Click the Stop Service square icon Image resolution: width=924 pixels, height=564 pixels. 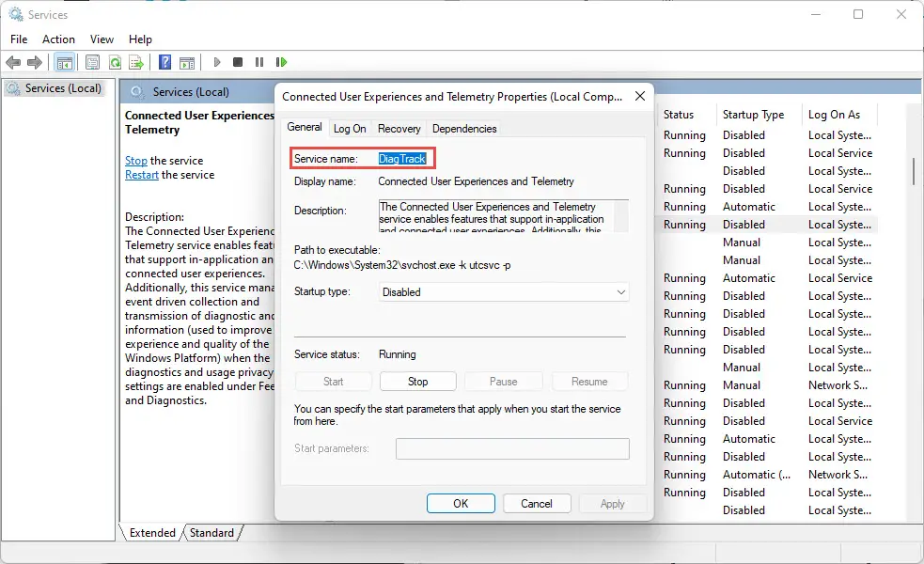pos(238,62)
